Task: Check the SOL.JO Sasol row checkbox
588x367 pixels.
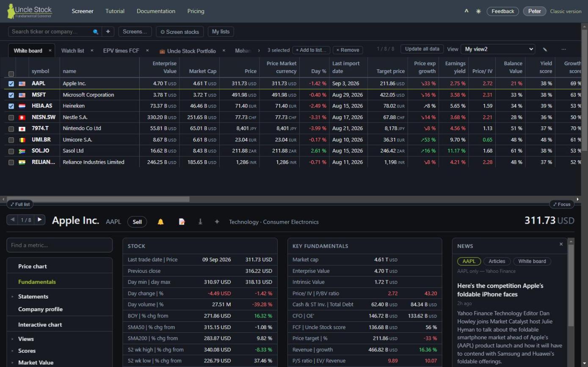Action: pyautogui.click(x=11, y=151)
